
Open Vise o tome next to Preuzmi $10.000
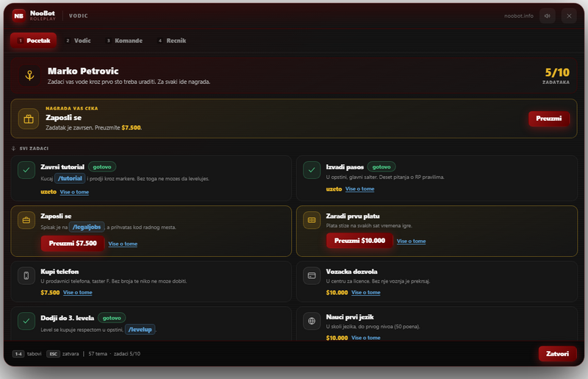411,241
